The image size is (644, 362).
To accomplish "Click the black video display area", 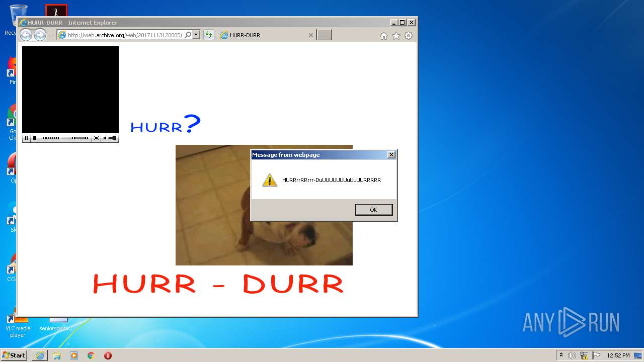I will coord(70,89).
